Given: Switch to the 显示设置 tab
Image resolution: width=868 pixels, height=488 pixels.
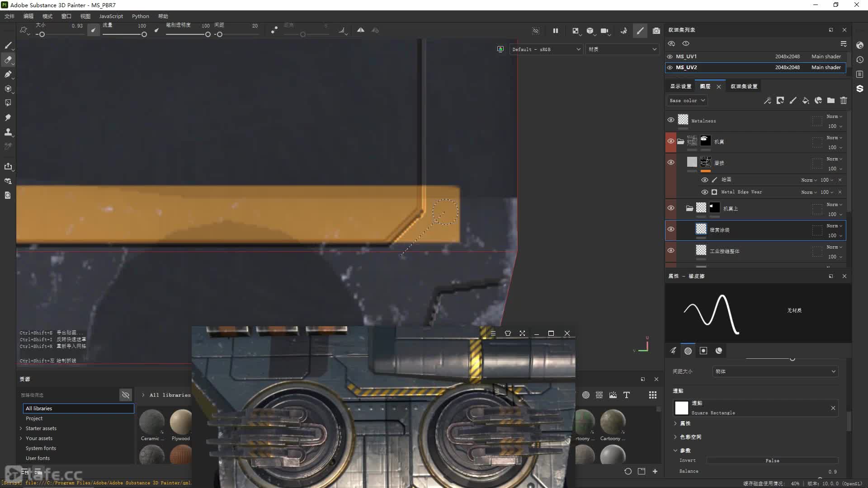Looking at the screenshot, I should pyautogui.click(x=680, y=86).
